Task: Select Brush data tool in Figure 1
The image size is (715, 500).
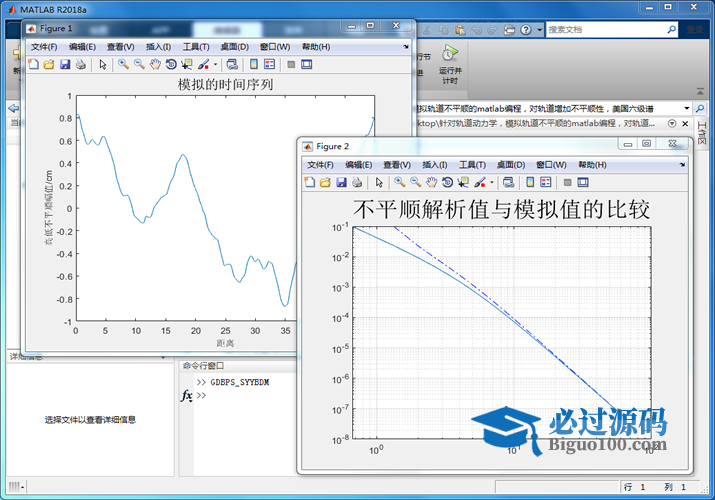Action: tap(203, 64)
